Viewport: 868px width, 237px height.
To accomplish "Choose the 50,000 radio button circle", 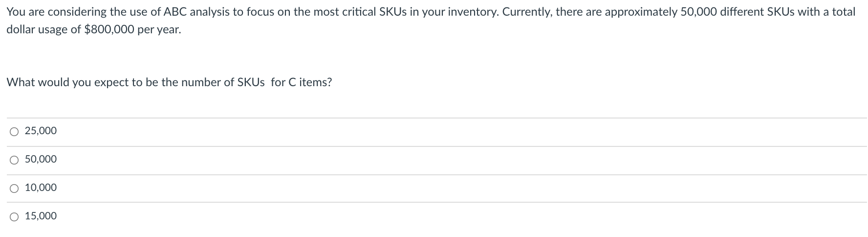I will (15, 160).
